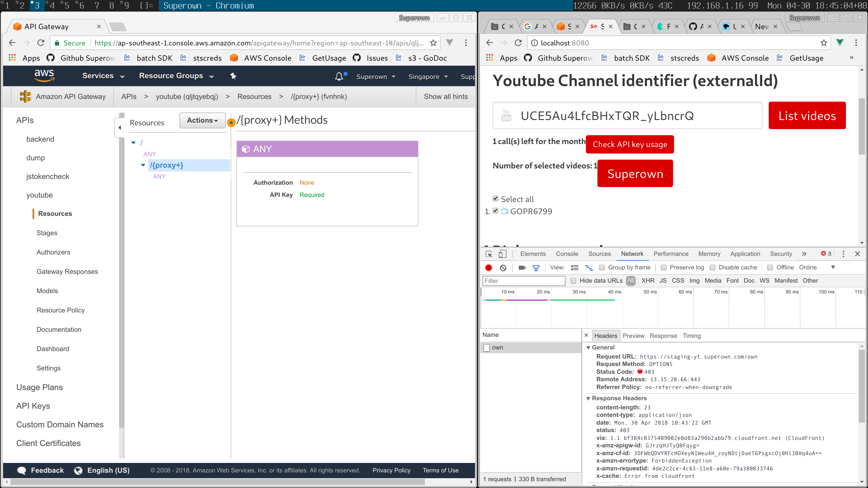Click DevTools record network log button
This screenshot has height=488, width=868.
489,268
